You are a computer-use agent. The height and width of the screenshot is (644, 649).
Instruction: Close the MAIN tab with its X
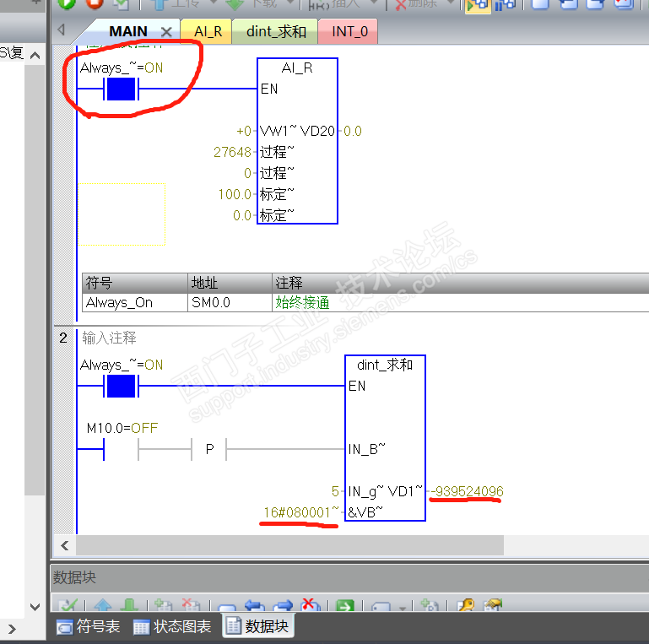click(166, 32)
